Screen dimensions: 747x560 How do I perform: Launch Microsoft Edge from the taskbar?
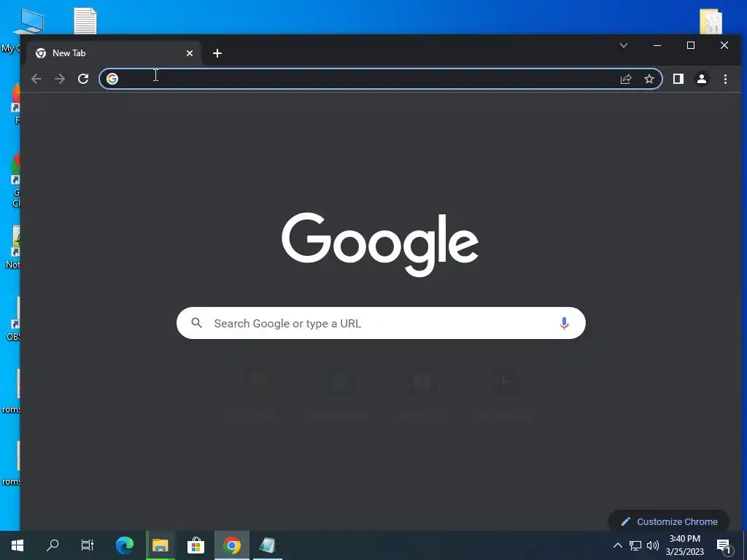pos(125,545)
